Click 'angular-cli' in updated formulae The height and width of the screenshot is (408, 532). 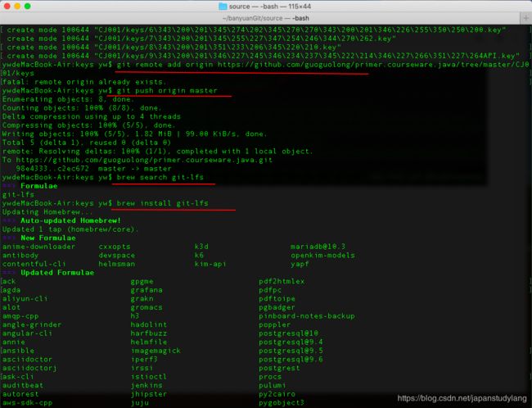click(x=27, y=333)
